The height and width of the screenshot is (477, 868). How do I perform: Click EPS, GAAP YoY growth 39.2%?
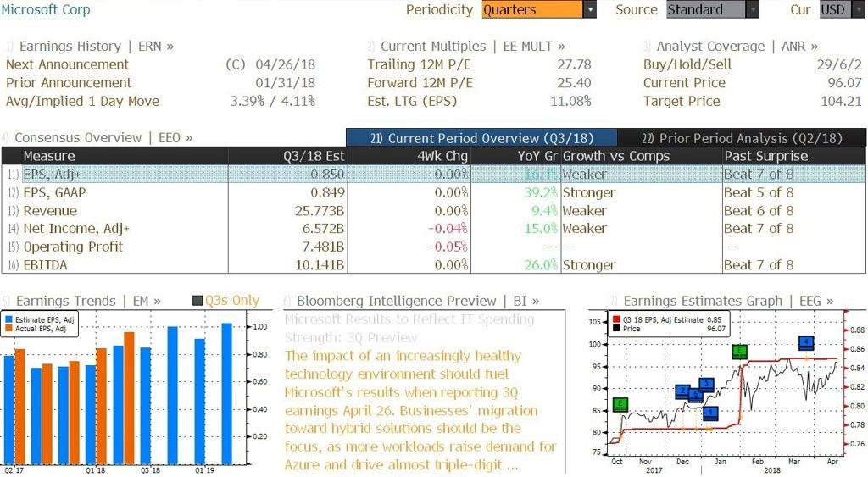541,192
